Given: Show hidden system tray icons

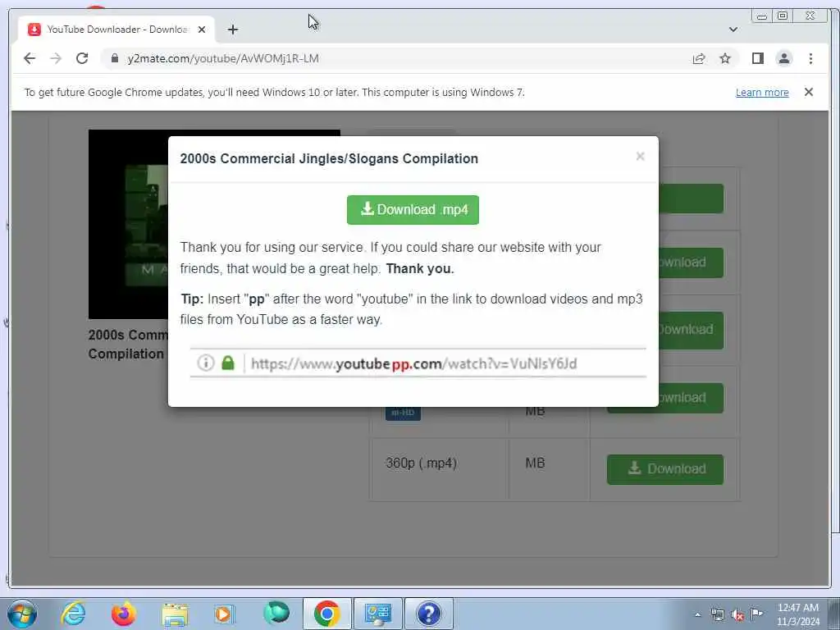Looking at the screenshot, I should click(x=697, y=614).
